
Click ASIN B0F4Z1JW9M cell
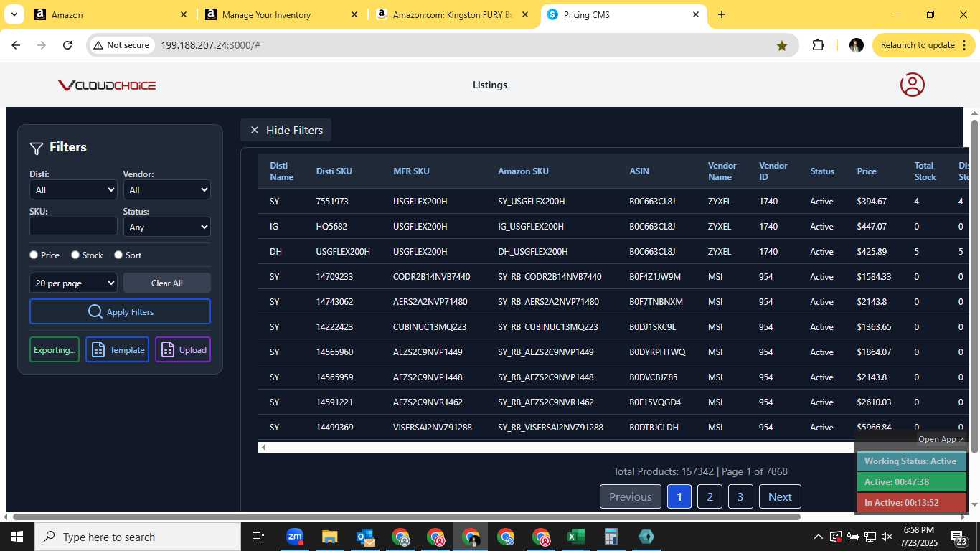(x=655, y=277)
